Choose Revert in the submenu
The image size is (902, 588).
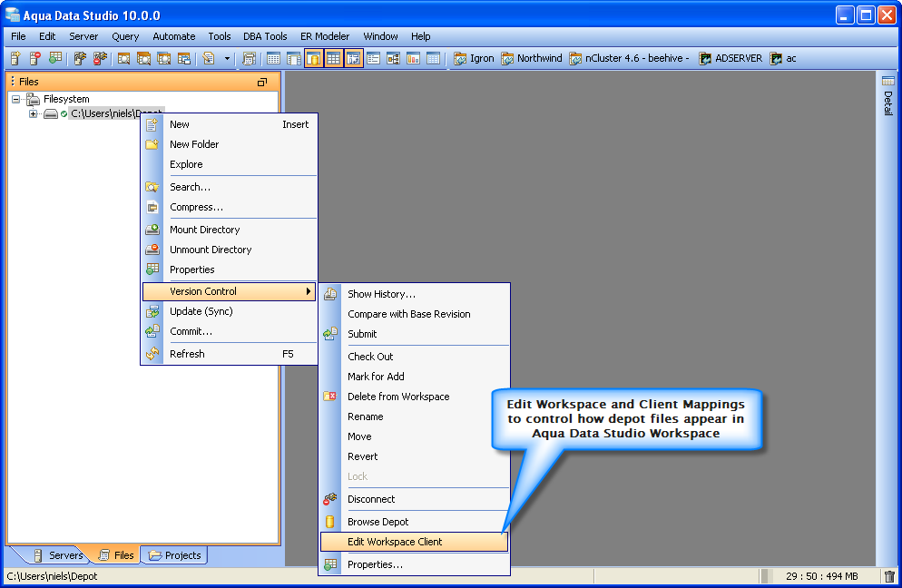414,456
